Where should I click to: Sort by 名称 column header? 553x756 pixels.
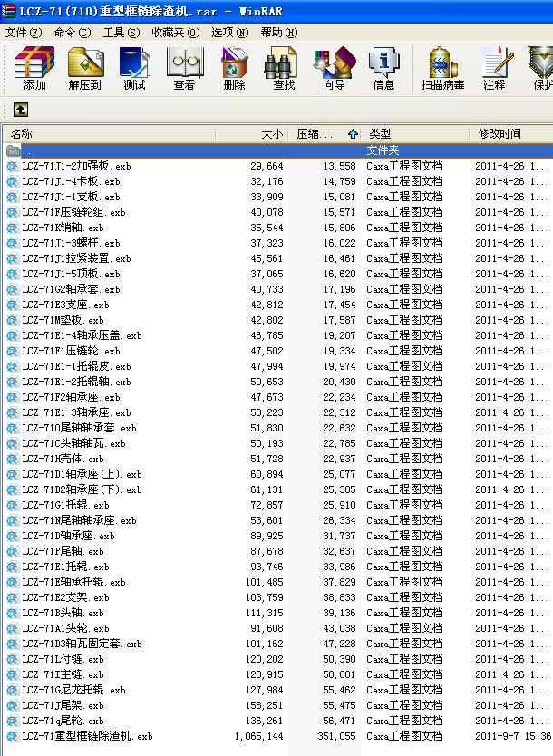[109, 133]
